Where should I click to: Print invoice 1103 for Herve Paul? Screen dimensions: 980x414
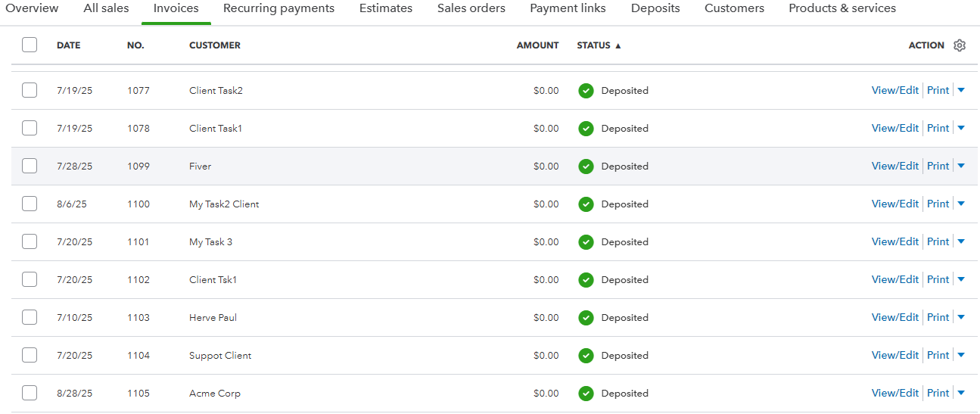click(x=938, y=317)
